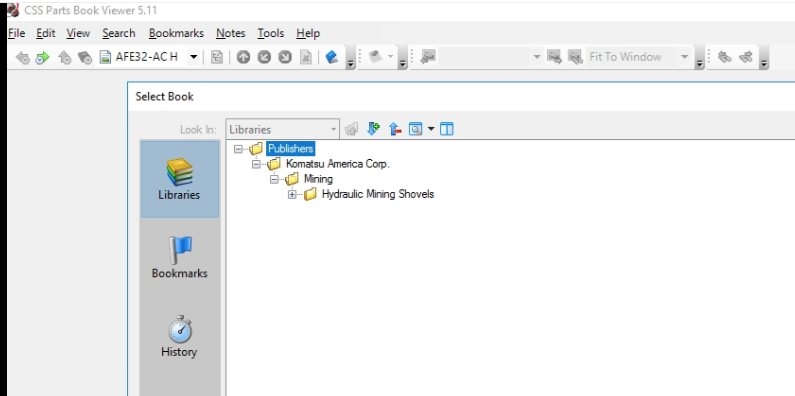
Task: Click the expand-all blue down arrow icon
Action: point(373,129)
